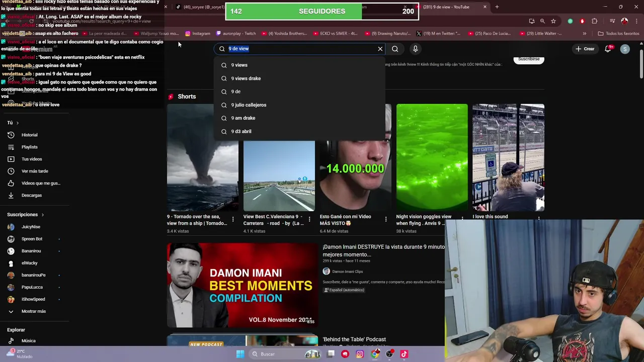Open options menu for 'View Best C.Valenciana' Short
This screenshot has height=362, width=644.
309,220
